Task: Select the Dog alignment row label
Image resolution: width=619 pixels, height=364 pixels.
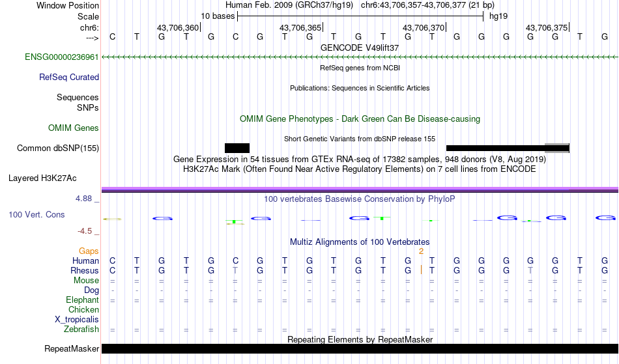Action: 92,290
